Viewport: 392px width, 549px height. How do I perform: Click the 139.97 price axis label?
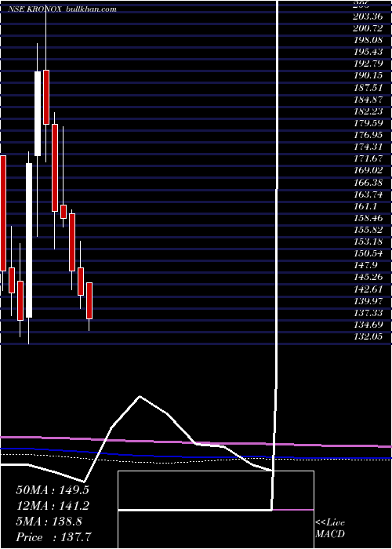click(x=369, y=301)
